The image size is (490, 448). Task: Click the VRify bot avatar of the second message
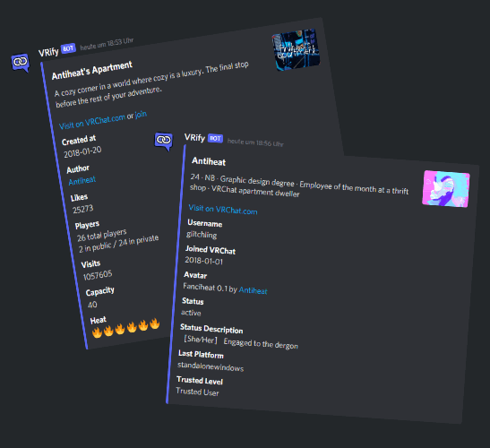click(163, 141)
